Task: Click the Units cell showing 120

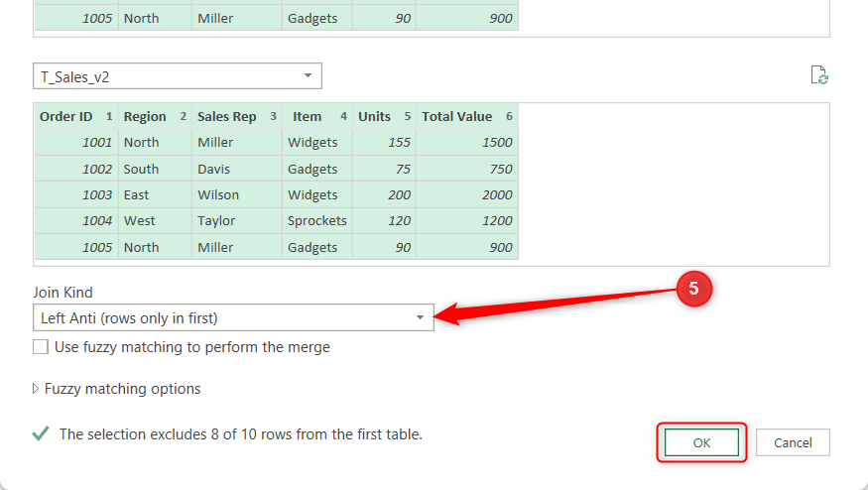Action: point(384,221)
